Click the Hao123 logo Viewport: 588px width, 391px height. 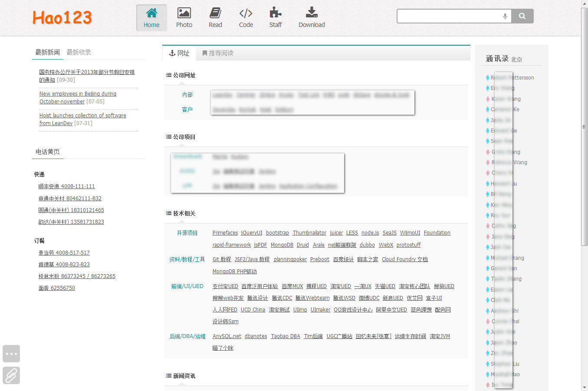62,18
